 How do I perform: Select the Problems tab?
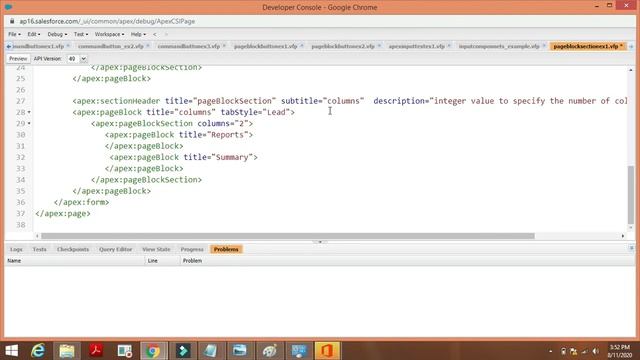pyautogui.click(x=226, y=249)
